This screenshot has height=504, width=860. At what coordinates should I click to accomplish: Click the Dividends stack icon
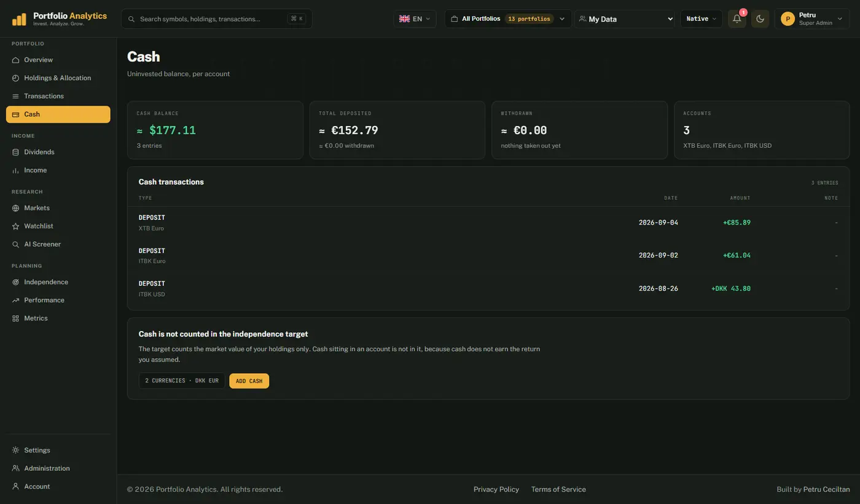(x=16, y=152)
